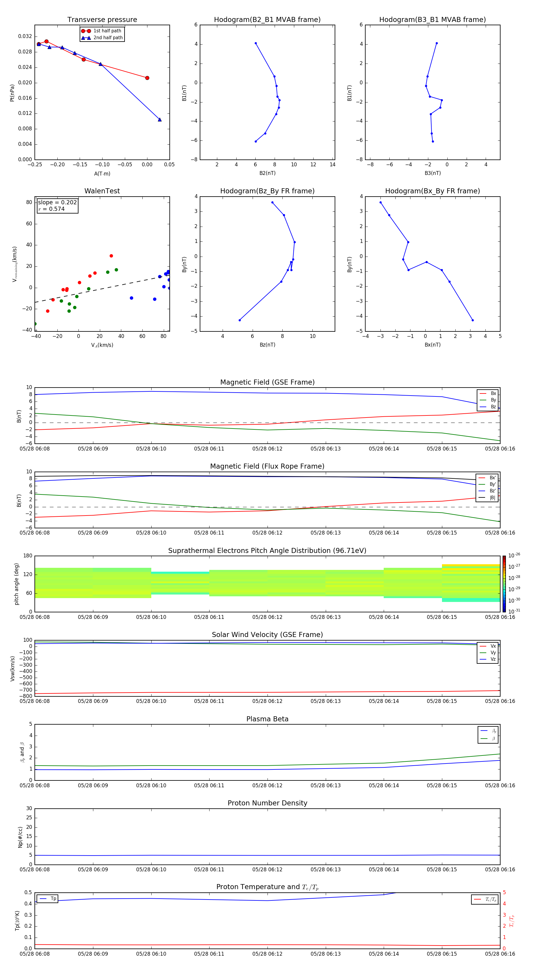This screenshot has height=980, width=535.
Task: Select the Vz legend entry
Action: tap(488, 659)
